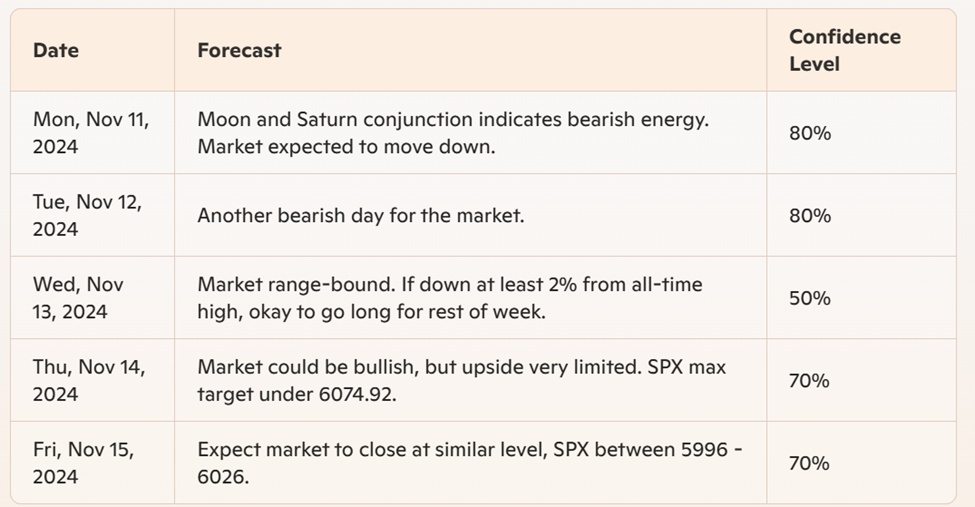Select the Thu, Nov 14, 2024 date cell
Viewport: 975px width, 507px height.
click(90, 380)
